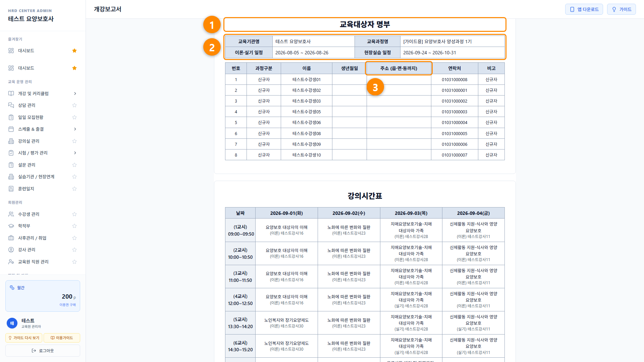Image resolution: width=644 pixels, height=362 pixels.
Task: Click the 시험 / 평가 관리 icon
Action: [x=11, y=153]
